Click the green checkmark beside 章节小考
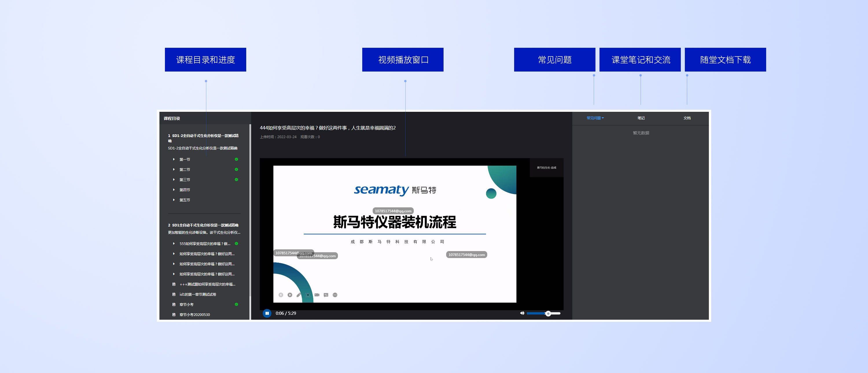Screen dimensions: 868x373 tap(236, 304)
